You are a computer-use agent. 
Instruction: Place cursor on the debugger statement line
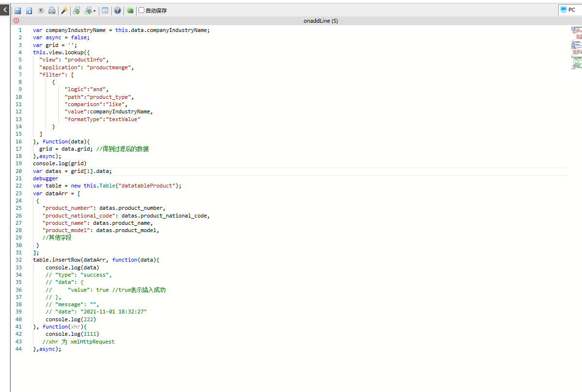pyautogui.click(x=46, y=178)
